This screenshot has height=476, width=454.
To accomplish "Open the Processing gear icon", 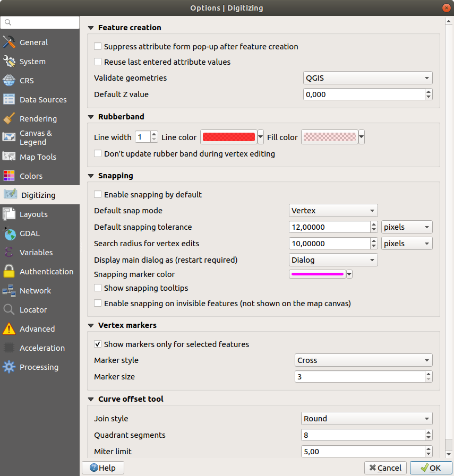I will [x=9, y=367].
